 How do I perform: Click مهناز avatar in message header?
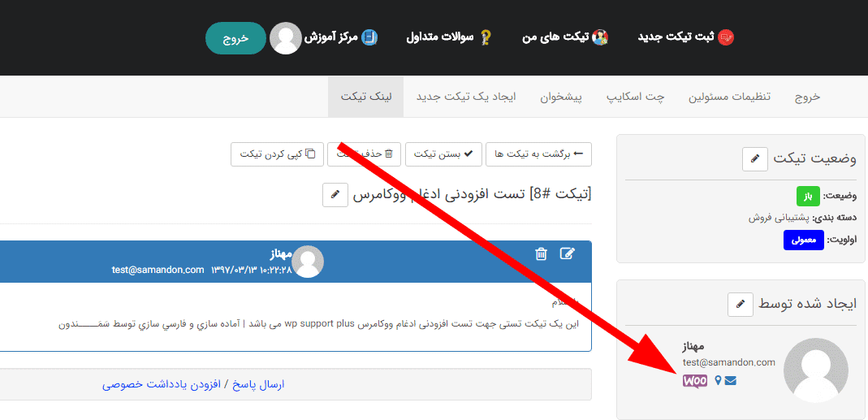(308, 262)
